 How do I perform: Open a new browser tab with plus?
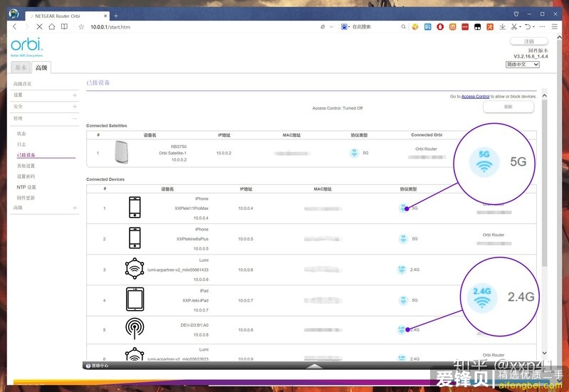[116, 16]
